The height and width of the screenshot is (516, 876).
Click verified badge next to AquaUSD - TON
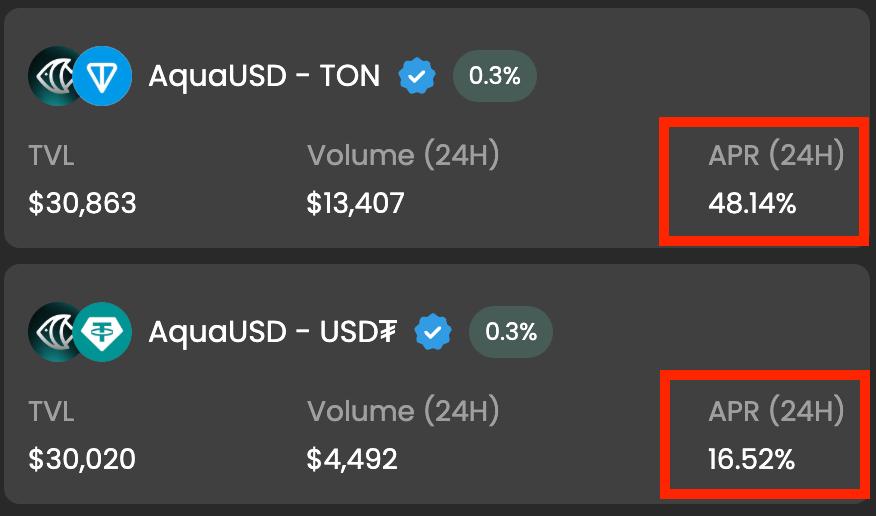coord(417,76)
